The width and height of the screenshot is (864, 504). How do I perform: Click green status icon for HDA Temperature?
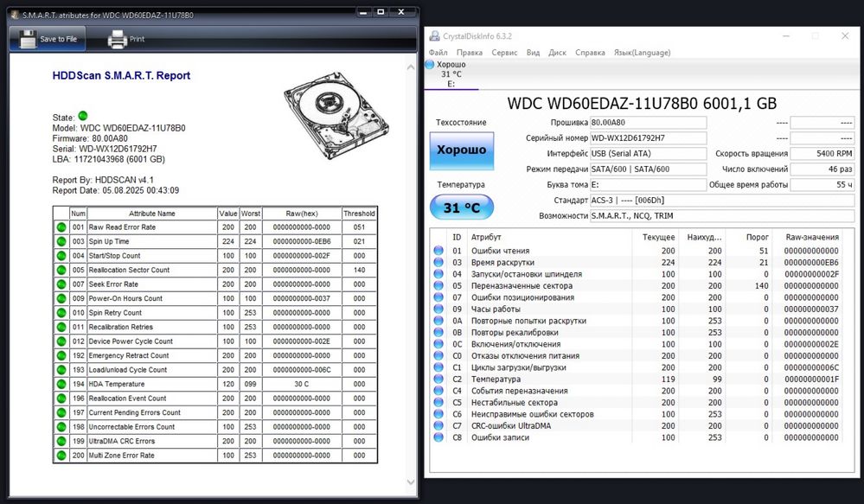pos(61,384)
